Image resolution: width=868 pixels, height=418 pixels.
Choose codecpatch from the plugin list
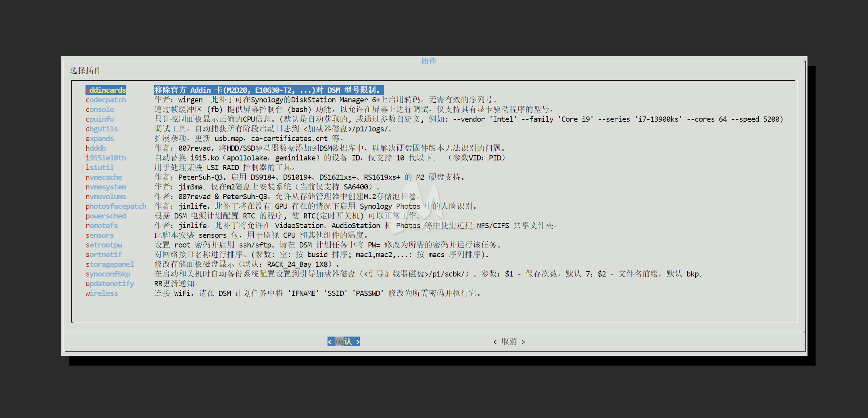106,100
